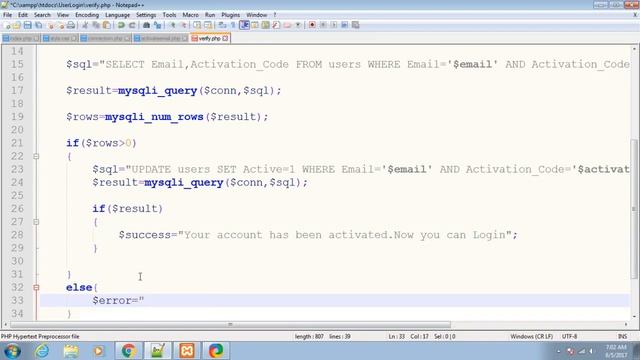Undo the last edit with the Undo icon
This screenshot has width=640, height=360.
click(121, 25)
